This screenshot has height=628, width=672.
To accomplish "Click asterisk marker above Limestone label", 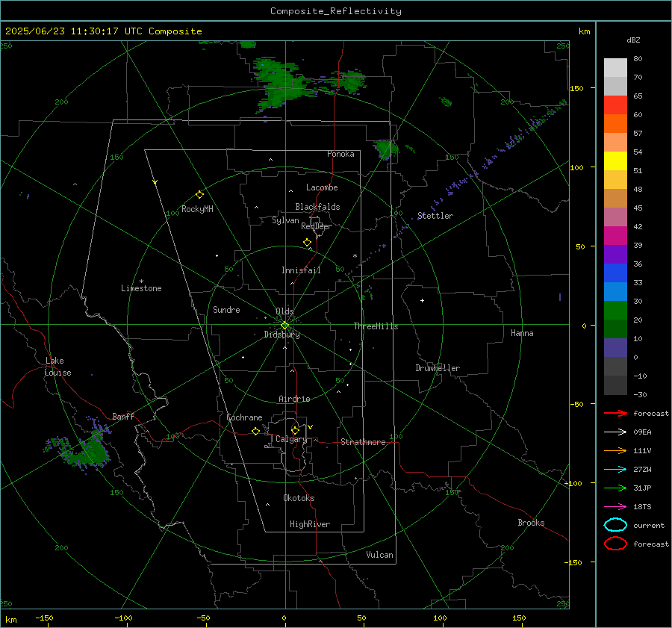I will 141,282.
